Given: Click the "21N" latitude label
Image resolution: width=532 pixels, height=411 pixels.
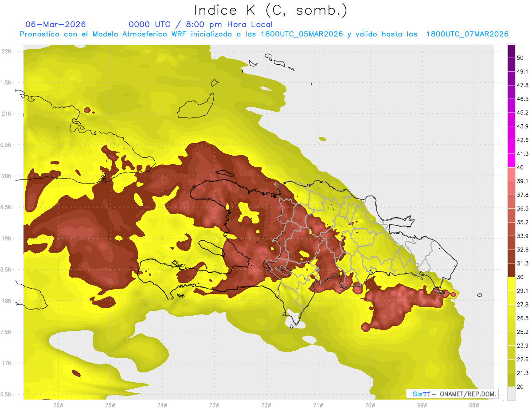Looking at the screenshot, I should pyautogui.click(x=7, y=114).
